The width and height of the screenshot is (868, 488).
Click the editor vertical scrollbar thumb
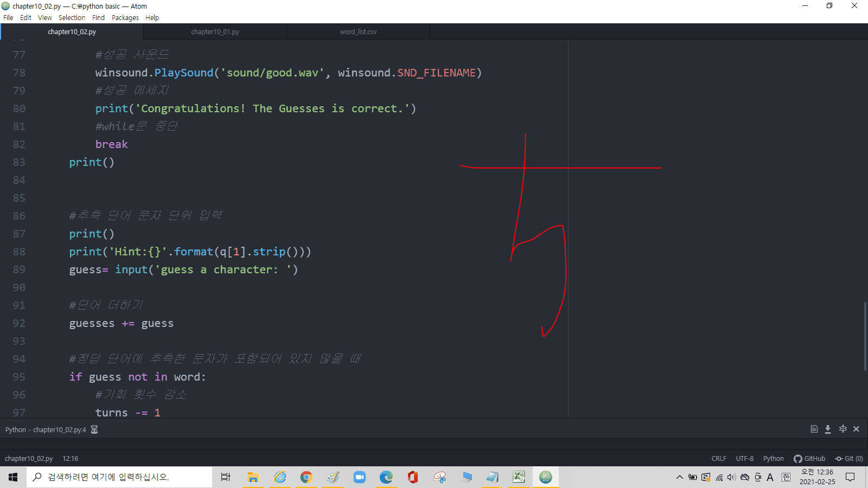(x=865, y=336)
